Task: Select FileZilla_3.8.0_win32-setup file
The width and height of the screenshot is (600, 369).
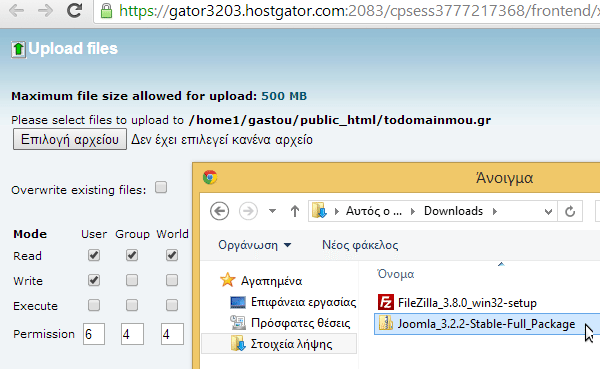Action: [x=467, y=303]
